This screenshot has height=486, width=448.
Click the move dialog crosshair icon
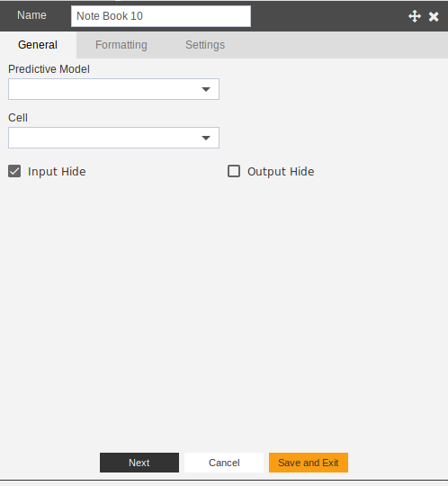pos(415,16)
